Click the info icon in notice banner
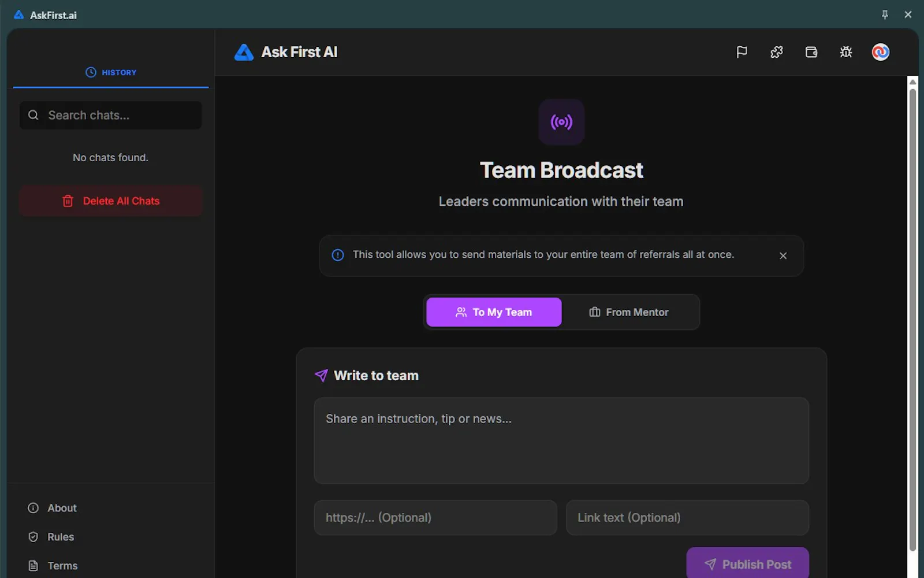The image size is (924, 578). [338, 255]
